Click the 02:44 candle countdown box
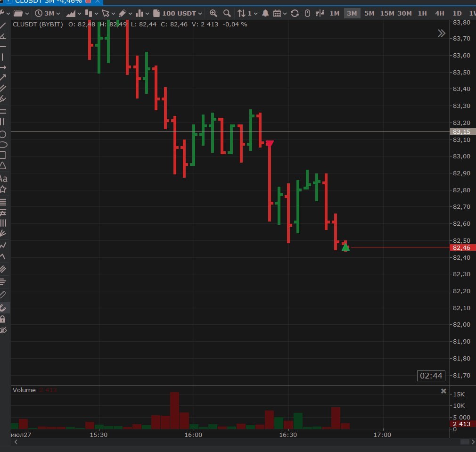The image size is (476, 452). [431, 376]
